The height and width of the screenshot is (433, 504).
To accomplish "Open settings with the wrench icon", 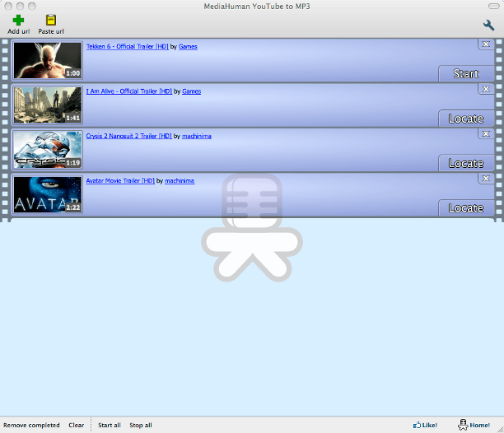I will (x=488, y=25).
